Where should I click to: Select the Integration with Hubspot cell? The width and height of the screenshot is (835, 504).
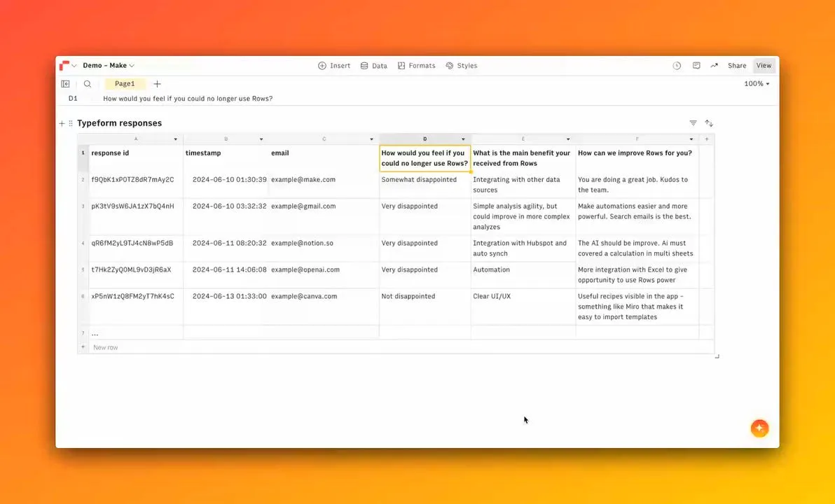click(523, 248)
